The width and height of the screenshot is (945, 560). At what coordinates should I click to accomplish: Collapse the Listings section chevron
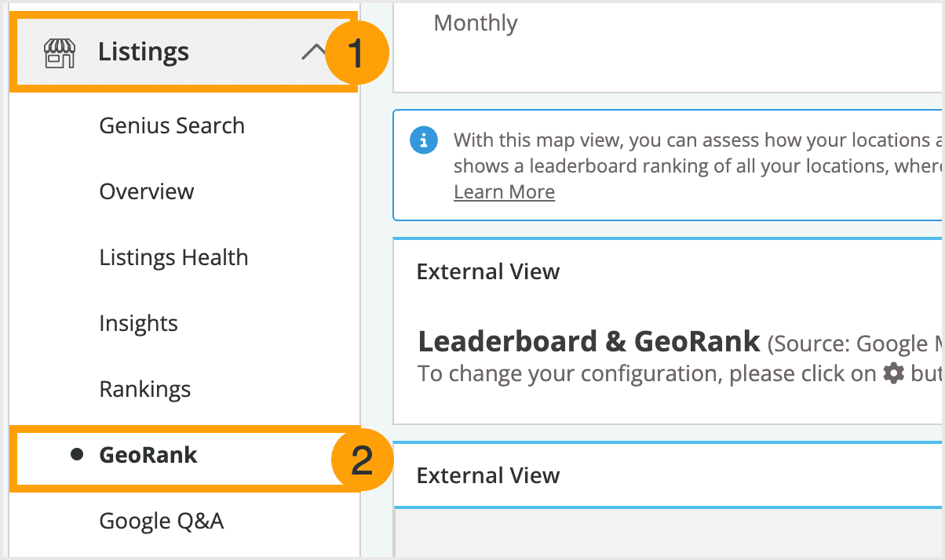(x=313, y=53)
